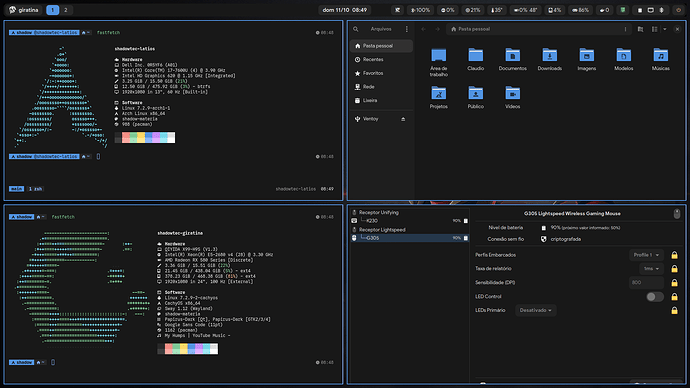
Task: Open the Arquivos sidebar three-dot menu
Action: pyautogui.click(x=407, y=29)
